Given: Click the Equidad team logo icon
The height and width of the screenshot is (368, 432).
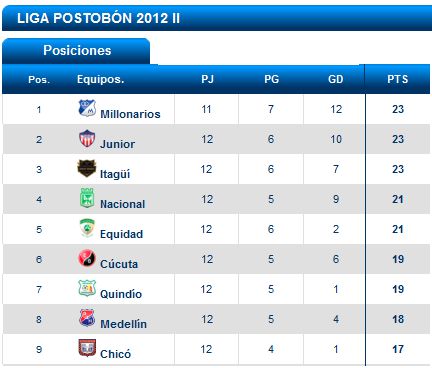Looking at the screenshot, I should pyautogui.click(x=87, y=228).
